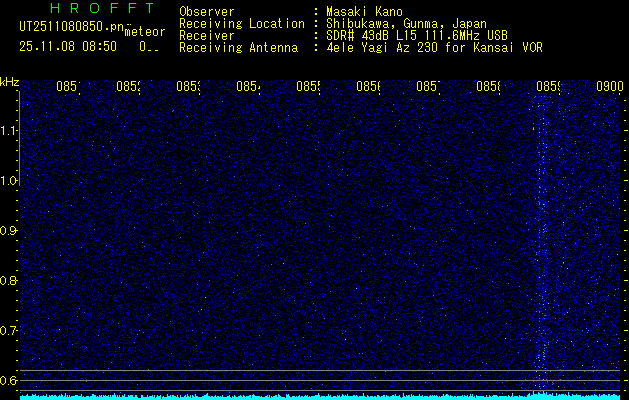Click the HROFFT title text
Screen dimensions: 629x400
pos(87,9)
